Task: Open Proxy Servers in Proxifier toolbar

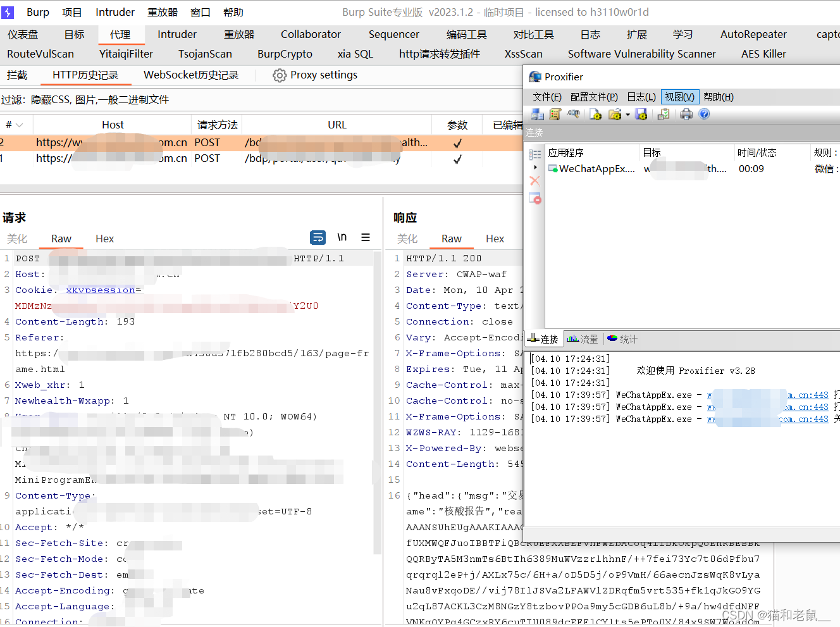Action: pyautogui.click(x=538, y=114)
